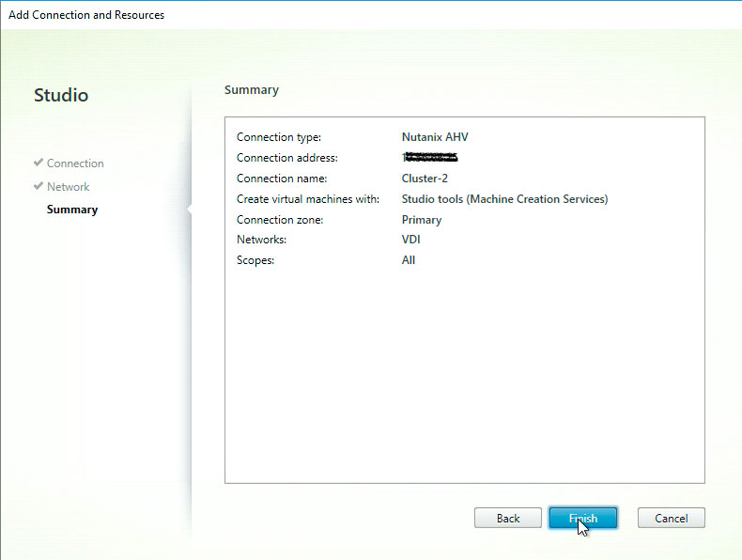Image resolution: width=742 pixels, height=560 pixels.
Task: Go back with the Back button
Action: (x=508, y=518)
